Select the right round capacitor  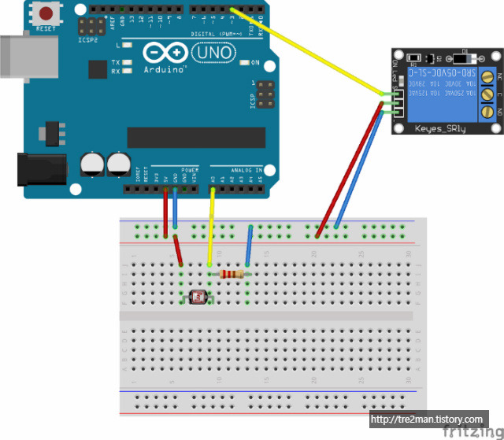(119, 165)
